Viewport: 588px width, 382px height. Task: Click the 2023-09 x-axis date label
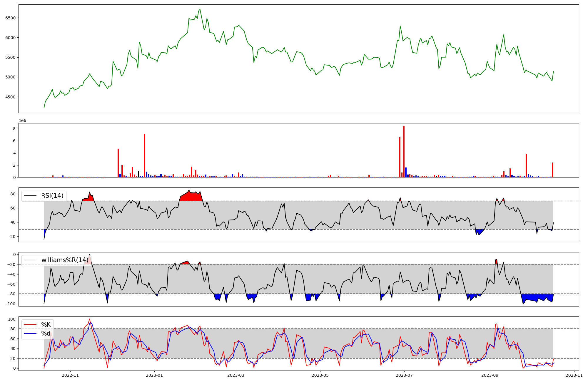pos(490,375)
